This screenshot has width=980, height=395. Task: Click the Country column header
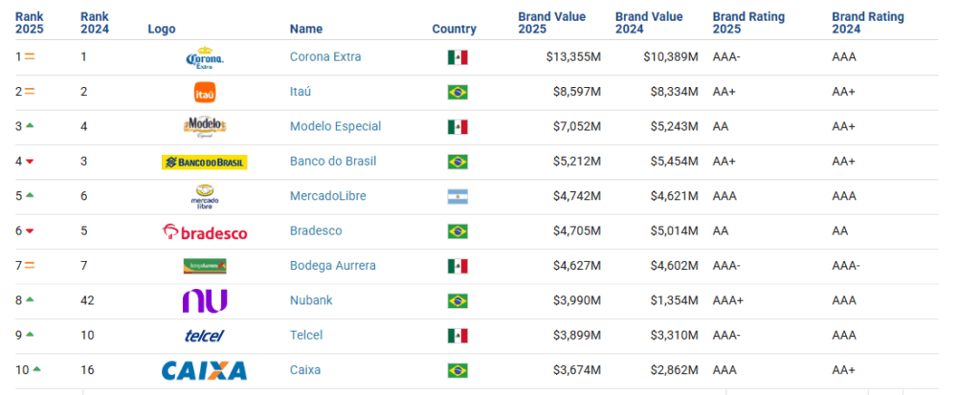[x=454, y=30]
